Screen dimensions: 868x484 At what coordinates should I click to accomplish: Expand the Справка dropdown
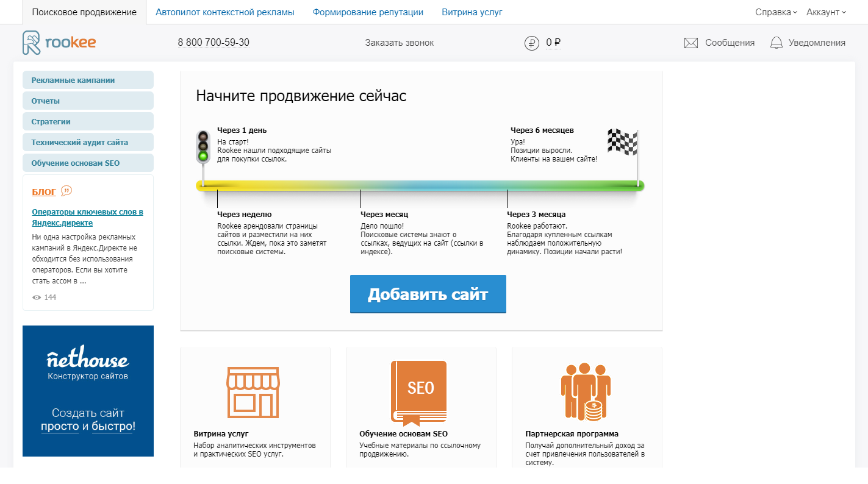(773, 12)
